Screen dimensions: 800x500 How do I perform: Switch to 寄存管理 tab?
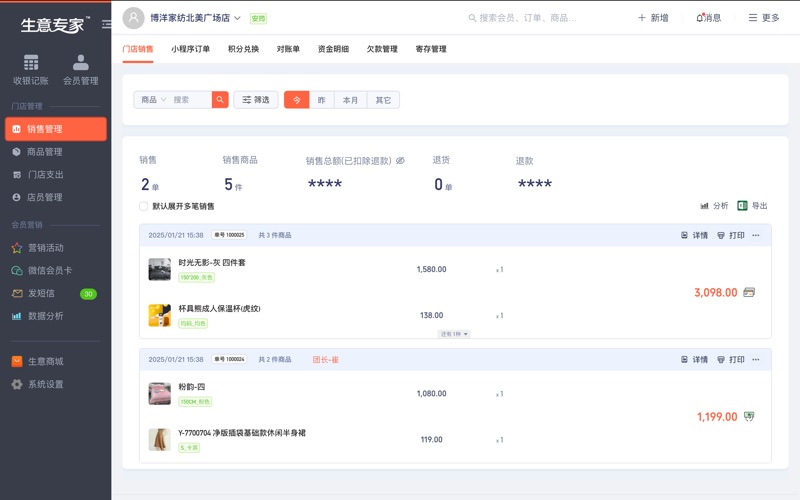tap(431, 49)
